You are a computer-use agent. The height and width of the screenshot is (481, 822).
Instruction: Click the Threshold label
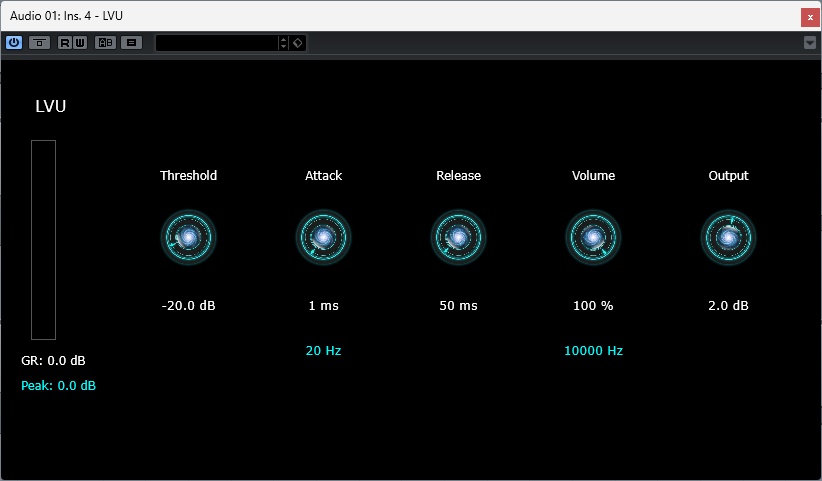(189, 176)
